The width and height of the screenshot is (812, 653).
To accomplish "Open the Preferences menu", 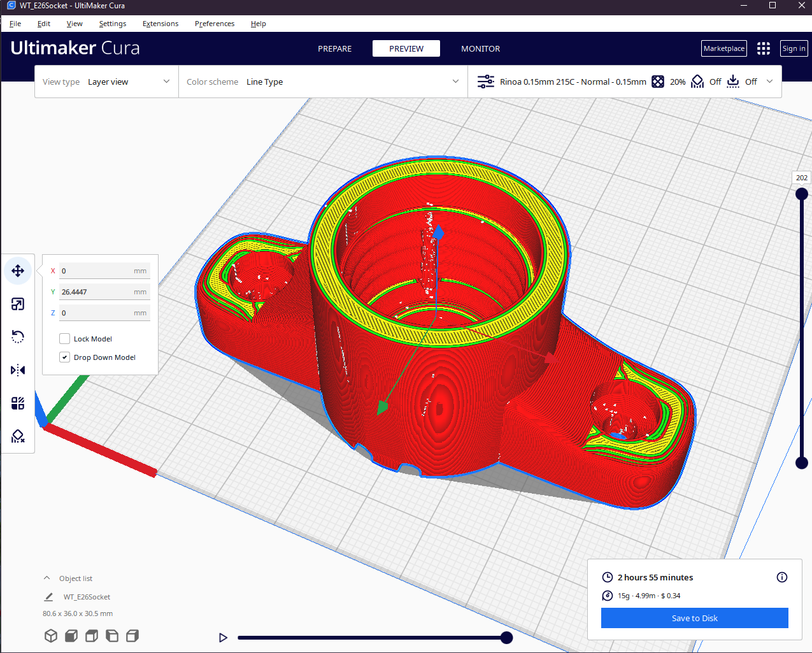I will click(x=215, y=24).
